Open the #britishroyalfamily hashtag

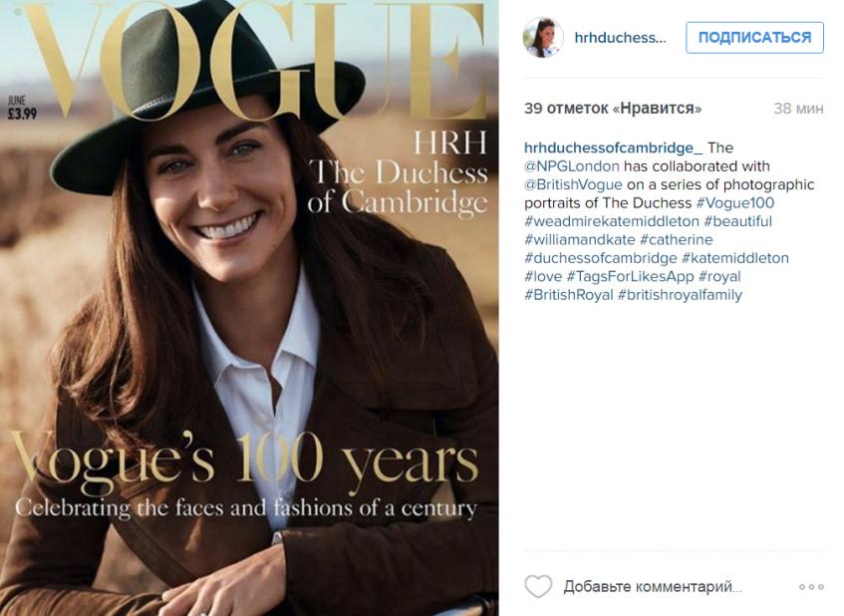click(680, 295)
